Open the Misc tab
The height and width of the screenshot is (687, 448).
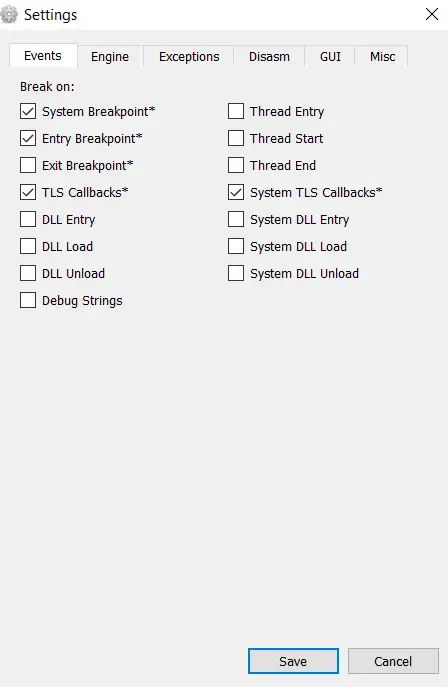(382, 57)
